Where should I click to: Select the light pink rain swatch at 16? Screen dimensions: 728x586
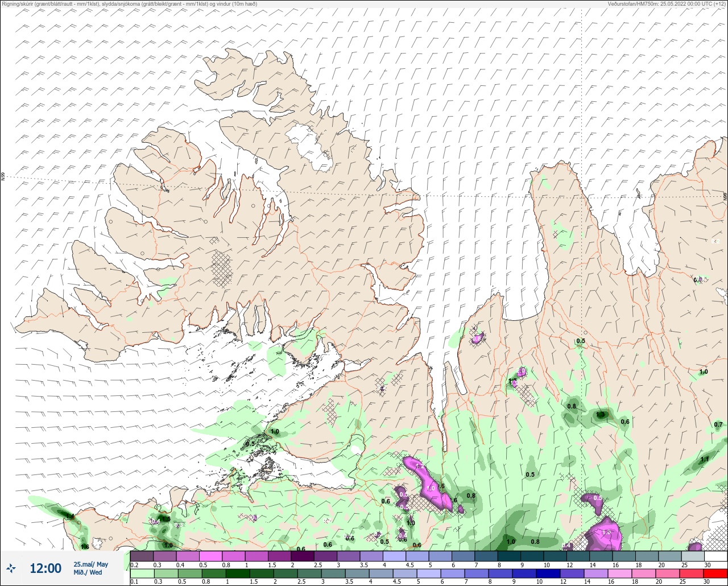click(620, 573)
